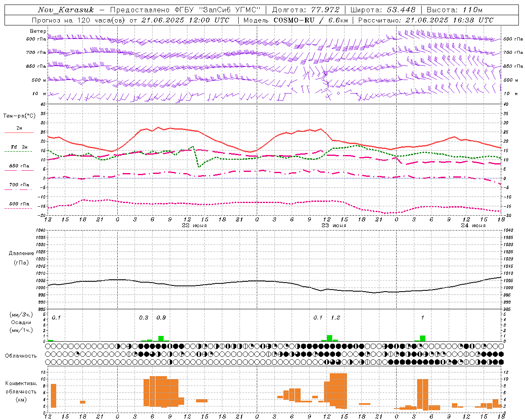
Task: Click the Давление pressure label
Action: 21,253
